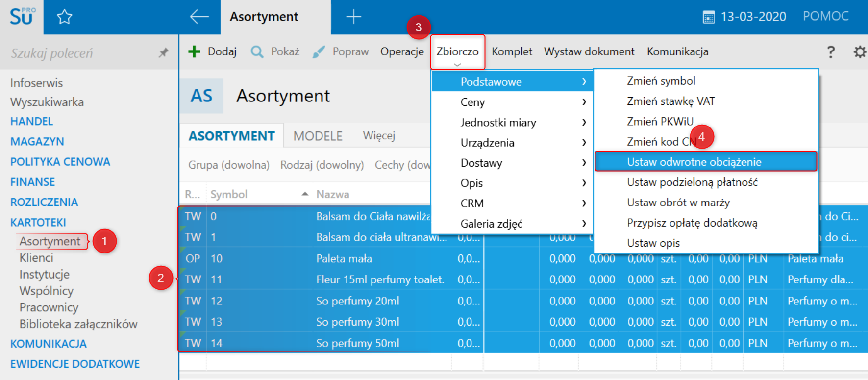
Task: Expand MAGAZYN section
Action: coord(37,141)
